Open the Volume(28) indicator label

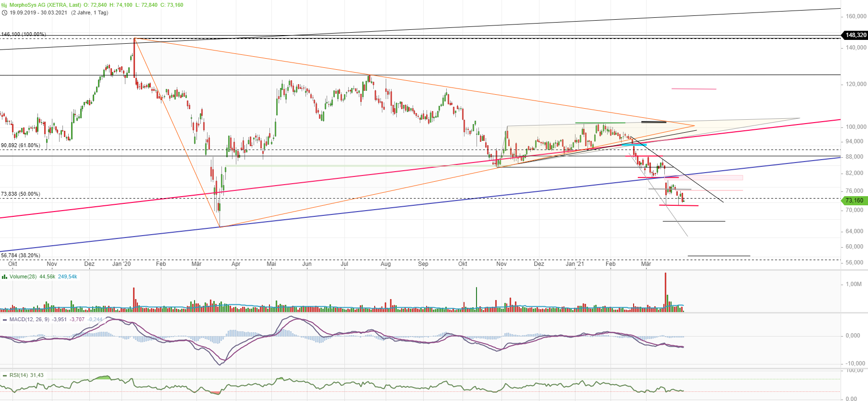23,277
